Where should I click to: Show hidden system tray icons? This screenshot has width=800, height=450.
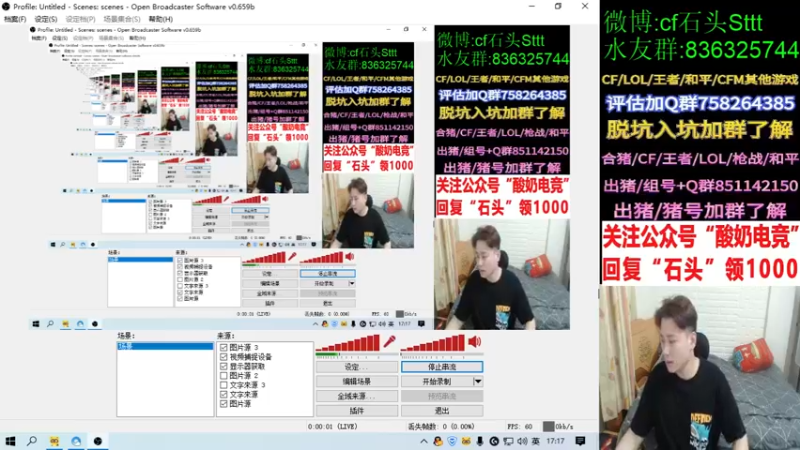pyautogui.click(x=423, y=441)
